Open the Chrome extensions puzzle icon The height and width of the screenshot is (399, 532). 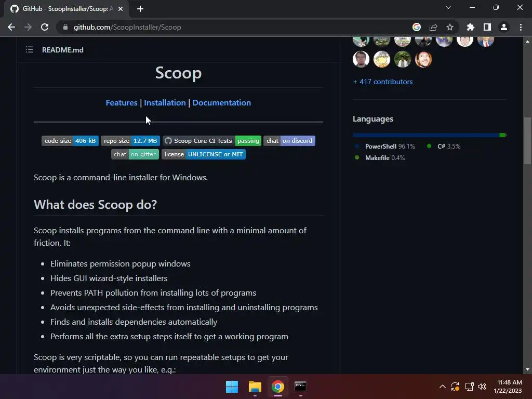[471, 27]
